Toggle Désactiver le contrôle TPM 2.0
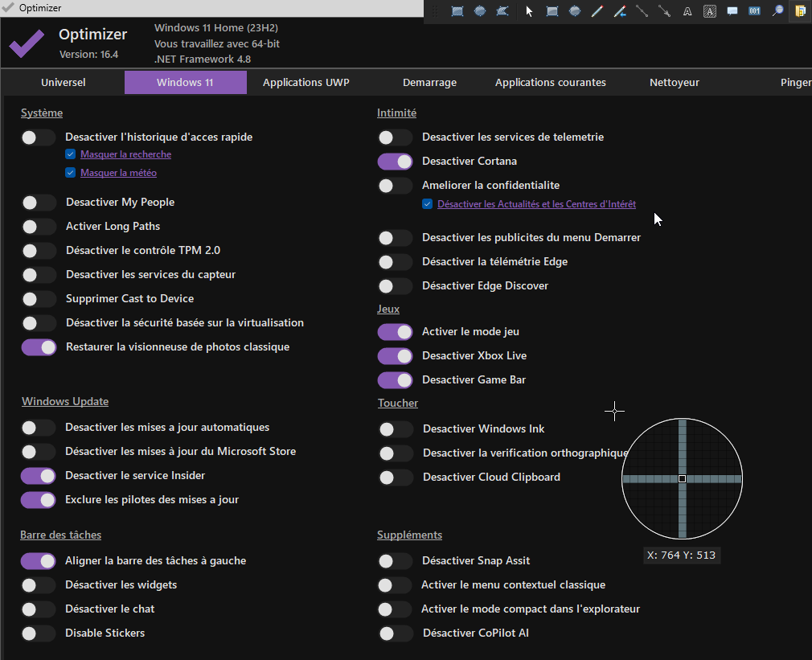 click(x=39, y=251)
